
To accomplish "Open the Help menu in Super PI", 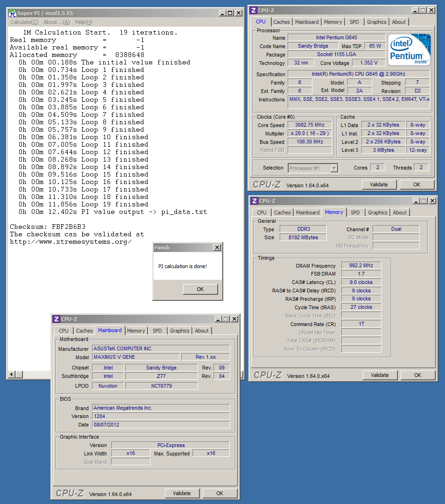I will pyautogui.click(x=84, y=22).
